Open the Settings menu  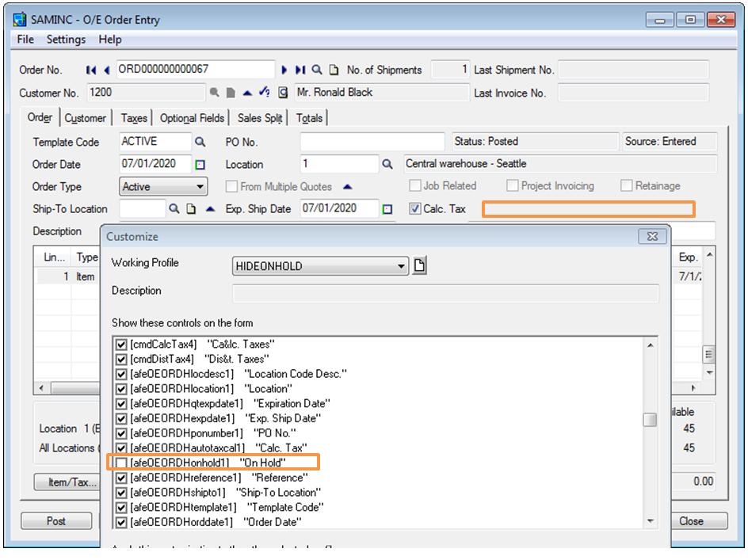(66, 40)
